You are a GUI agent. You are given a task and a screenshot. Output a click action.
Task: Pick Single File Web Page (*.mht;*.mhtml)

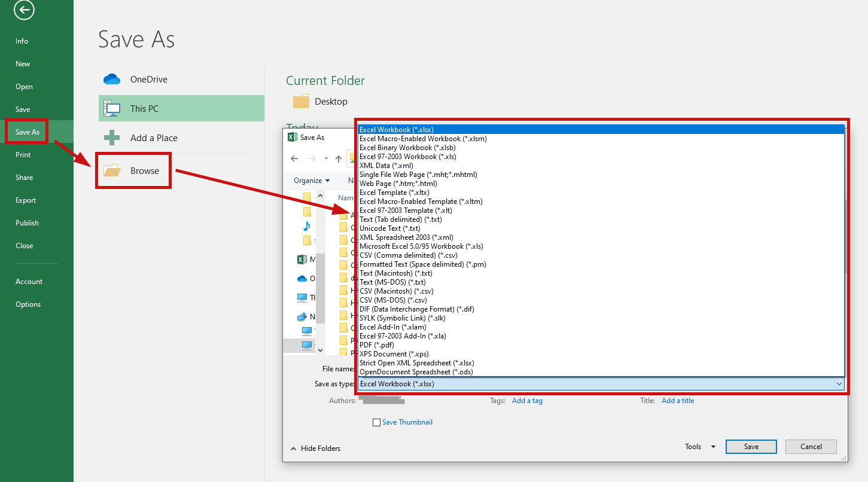(x=601, y=175)
